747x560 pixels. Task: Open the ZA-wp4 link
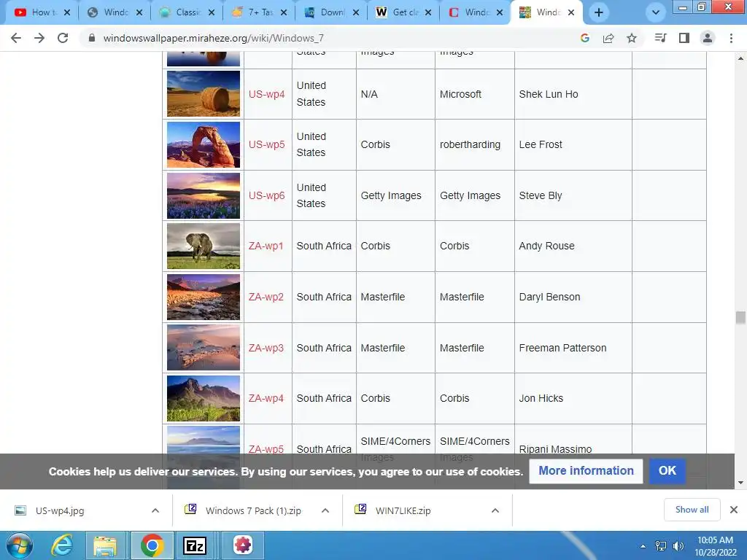[266, 399]
